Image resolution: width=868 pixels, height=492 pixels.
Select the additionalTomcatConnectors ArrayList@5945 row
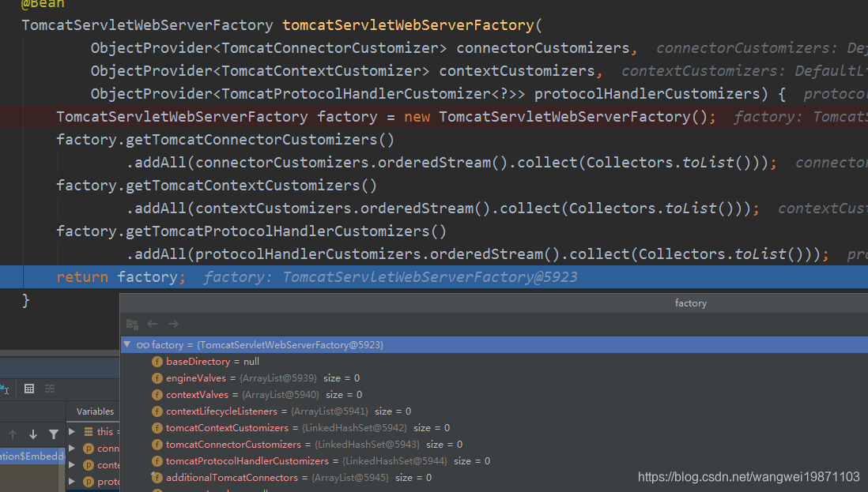494,478
